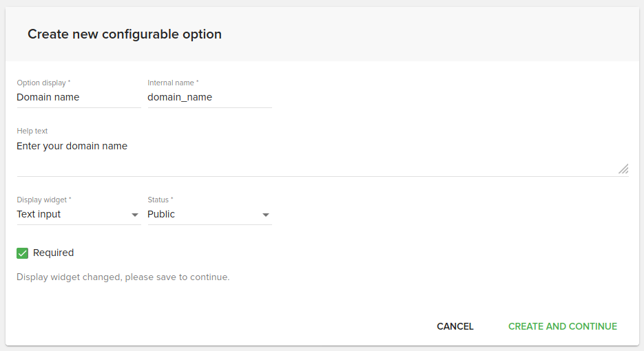Focus the Internal name input field
The image size is (644, 351).
click(x=209, y=98)
